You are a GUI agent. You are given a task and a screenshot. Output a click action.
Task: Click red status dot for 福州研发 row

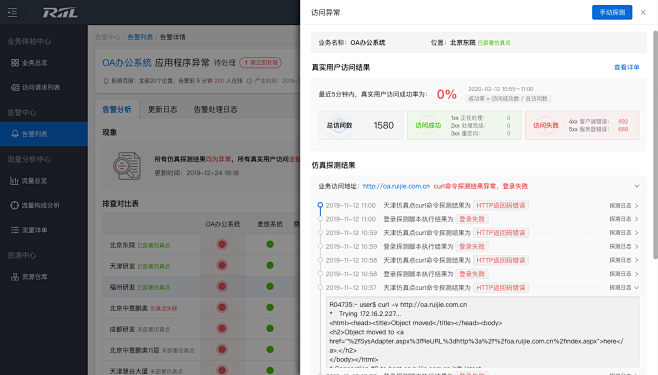[222, 286]
